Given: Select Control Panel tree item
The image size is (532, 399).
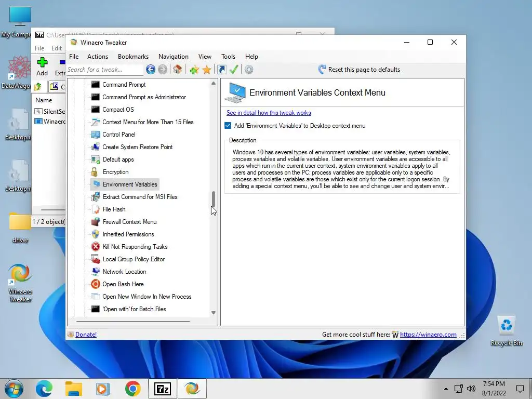Looking at the screenshot, I should pos(119,135).
